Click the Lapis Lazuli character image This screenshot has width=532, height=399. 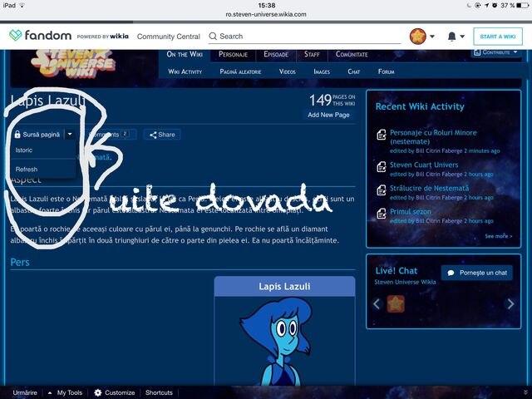pyautogui.click(x=275, y=341)
